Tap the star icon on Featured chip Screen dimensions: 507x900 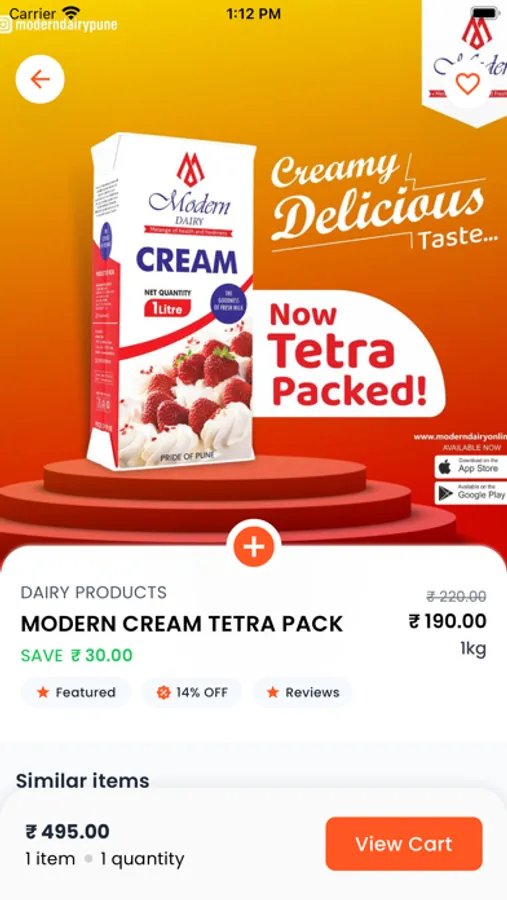click(43, 692)
